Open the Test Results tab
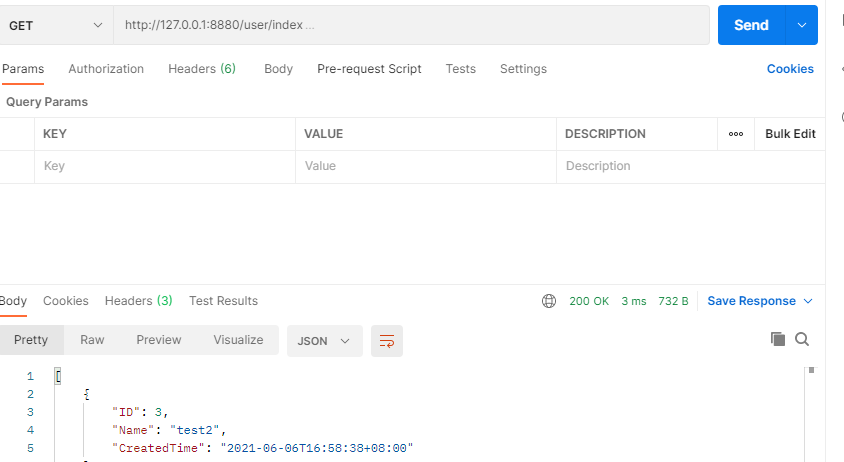Viewport: 844px width, 462px height. 223,301
